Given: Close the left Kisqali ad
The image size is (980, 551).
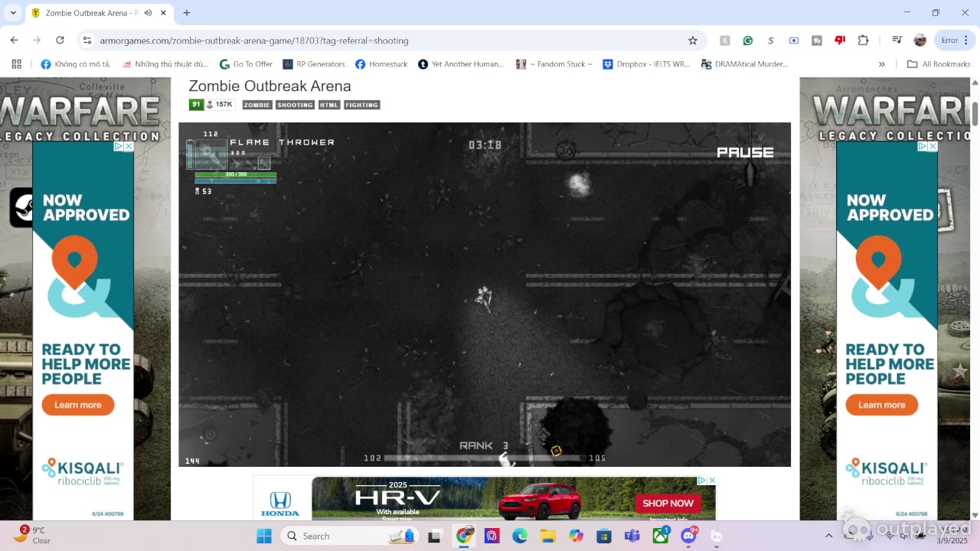Looking at the screenshot, I should (129, 146).
